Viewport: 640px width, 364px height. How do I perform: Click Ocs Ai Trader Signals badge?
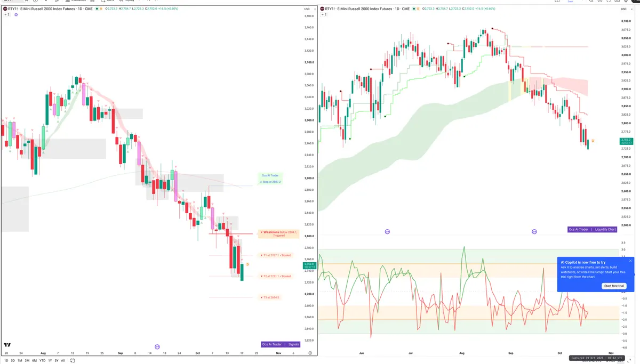(281, 344)
